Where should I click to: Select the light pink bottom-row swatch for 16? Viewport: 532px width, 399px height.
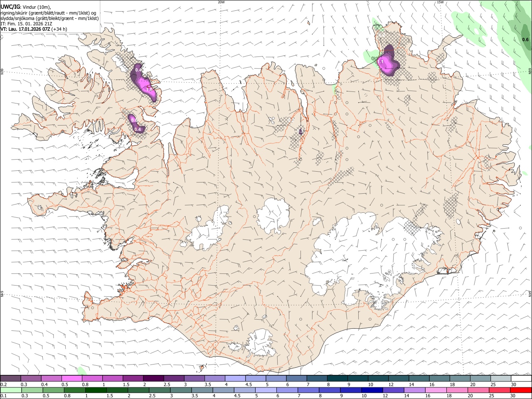(436, 390)
